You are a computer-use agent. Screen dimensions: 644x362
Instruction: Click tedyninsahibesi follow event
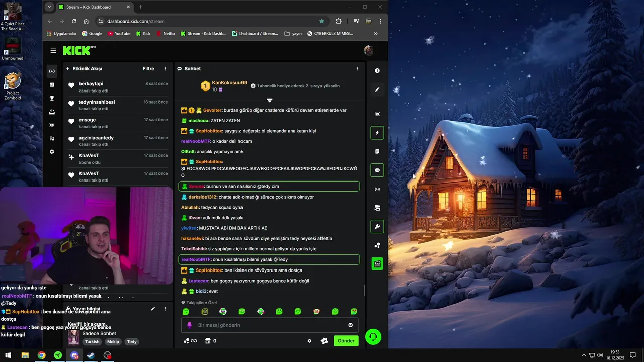[118, 105]
